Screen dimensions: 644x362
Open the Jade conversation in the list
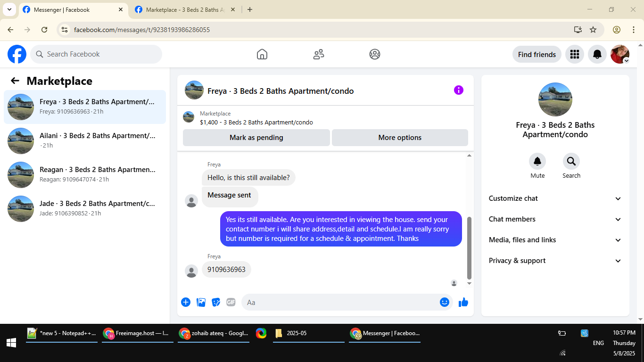(85, 209)
